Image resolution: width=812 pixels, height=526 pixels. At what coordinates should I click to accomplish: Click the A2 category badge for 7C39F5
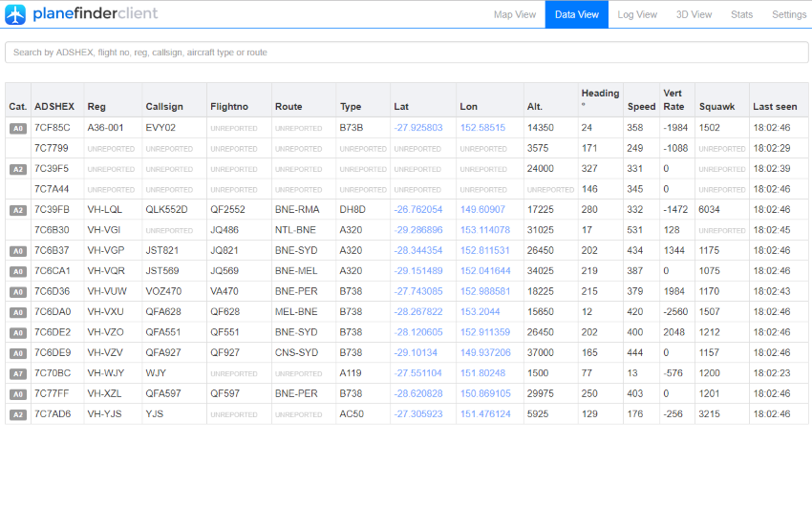tap(17, 169)
